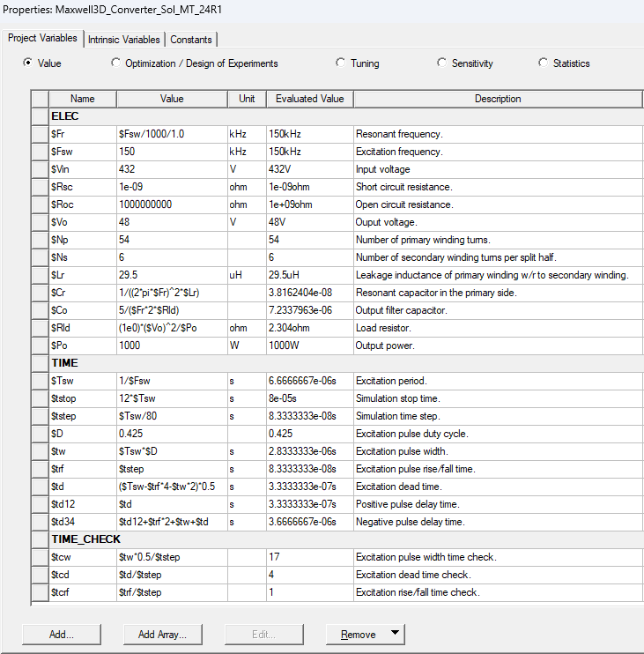
Task: Select the row header beside $tstop
Action: click(x=40, y=398)
